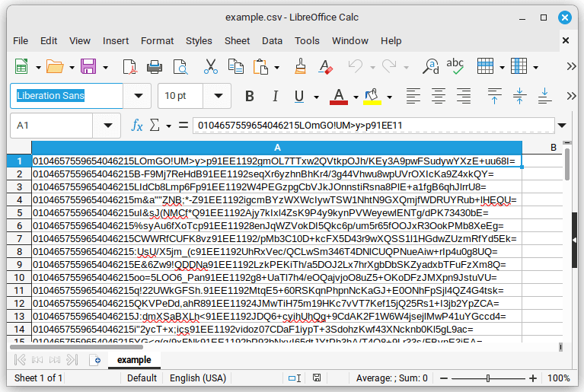
Task: Click the Add new sheet icon
Action: [x=96, y=360]
